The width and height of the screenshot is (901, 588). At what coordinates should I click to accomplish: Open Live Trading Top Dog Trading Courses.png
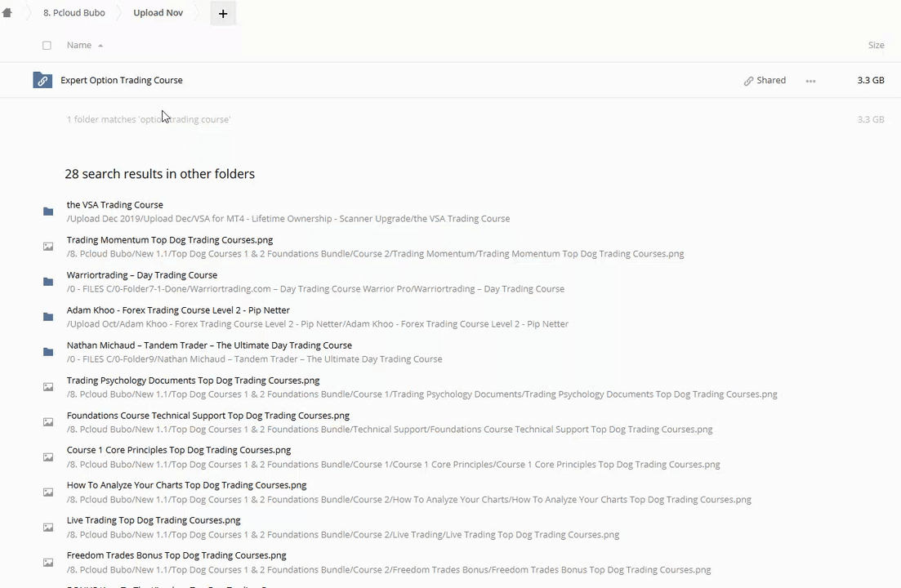click(154, 520)
